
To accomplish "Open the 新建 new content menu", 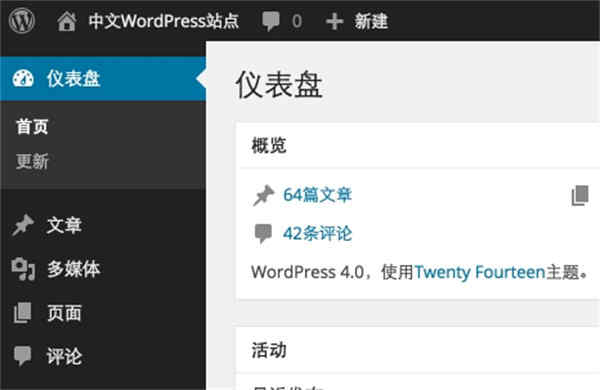I will click(371, 21).
